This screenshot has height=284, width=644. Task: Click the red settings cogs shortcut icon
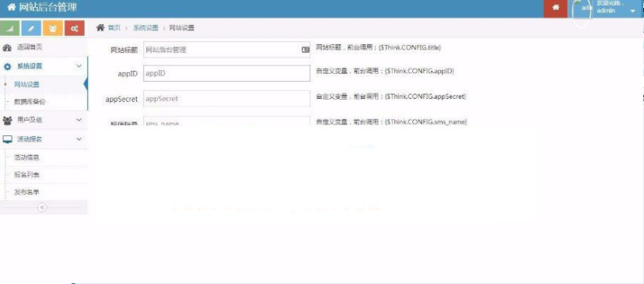(x=75, y=28)
